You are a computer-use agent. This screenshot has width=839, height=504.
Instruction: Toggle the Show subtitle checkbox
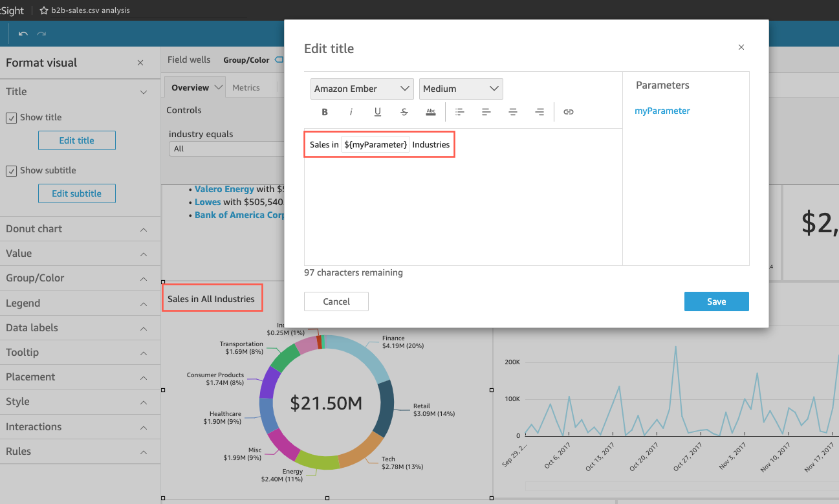pos(12,171)
